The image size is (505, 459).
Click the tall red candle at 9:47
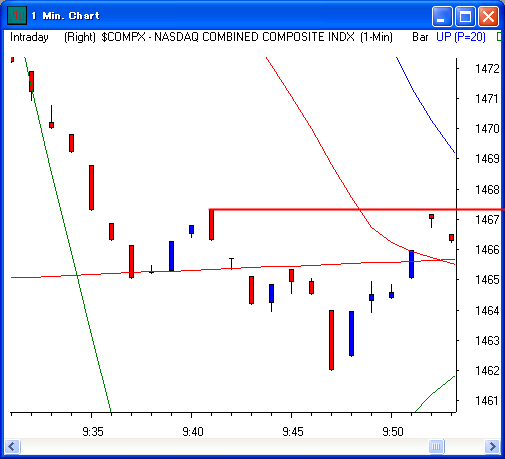331,340
